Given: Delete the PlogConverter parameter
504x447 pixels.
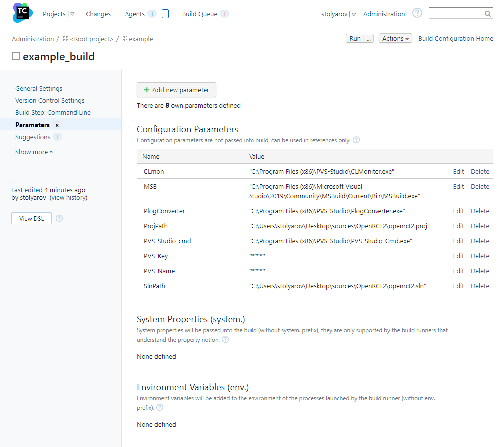Looking at the screenshot, I should pos(480,211).
